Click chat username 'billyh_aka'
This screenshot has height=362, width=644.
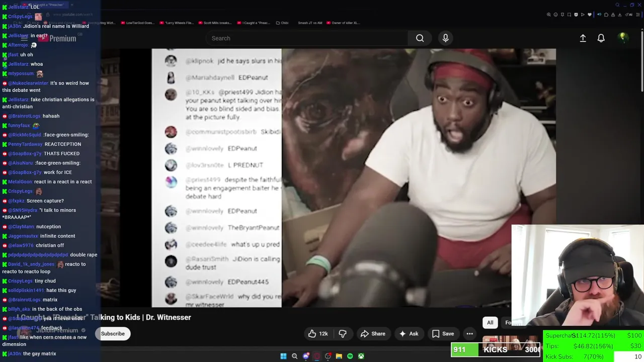(x=19, y=309)
